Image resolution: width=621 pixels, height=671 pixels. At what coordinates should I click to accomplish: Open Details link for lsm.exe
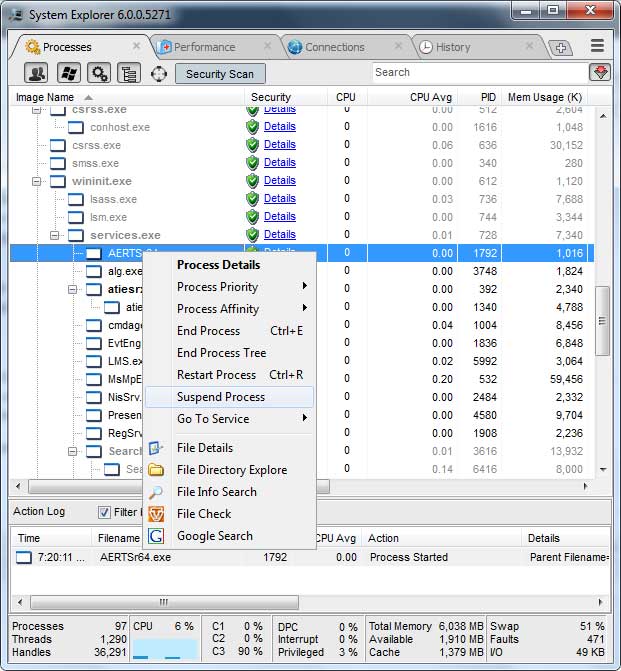(x=279, y=217)
